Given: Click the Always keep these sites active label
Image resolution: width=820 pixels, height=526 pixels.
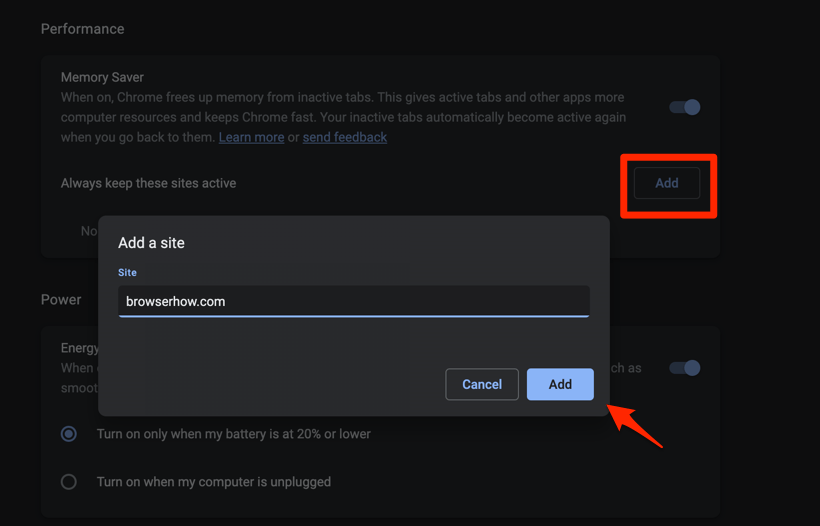Looking at the screenshot, I should click(x=148, y=183).
